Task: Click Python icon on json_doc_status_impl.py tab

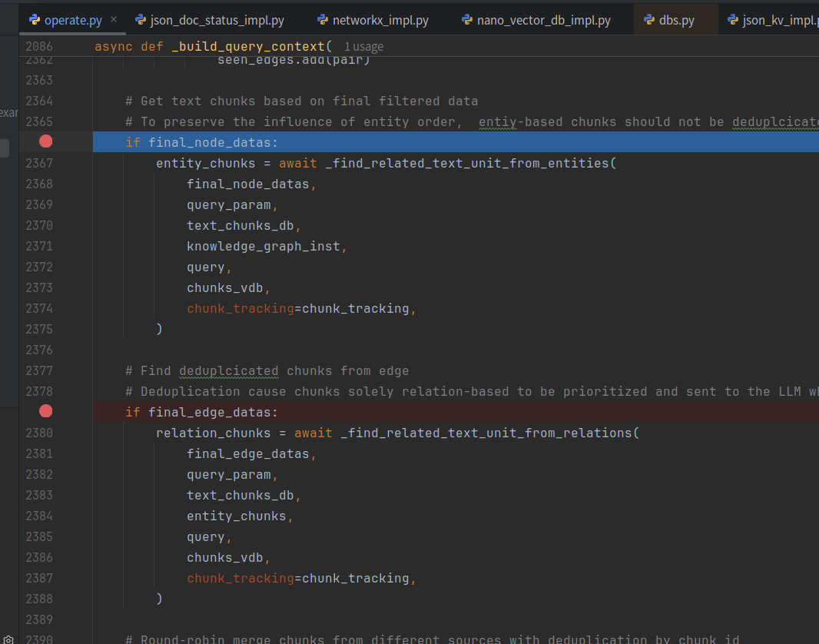Action: click(x=141, y=20)
